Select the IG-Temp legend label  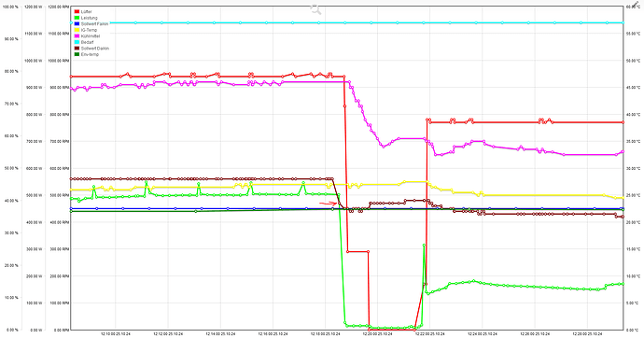coord(89,30)
